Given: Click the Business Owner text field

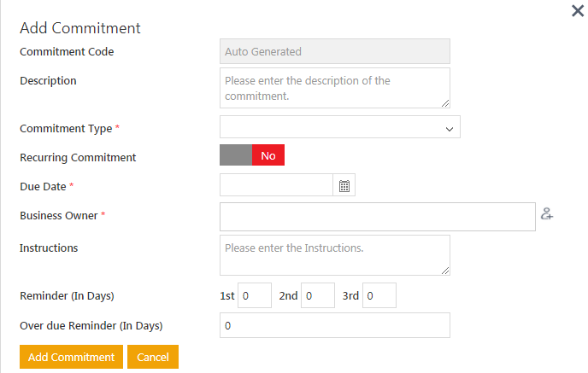Looking at the screenshot, I should coord(377,217).
